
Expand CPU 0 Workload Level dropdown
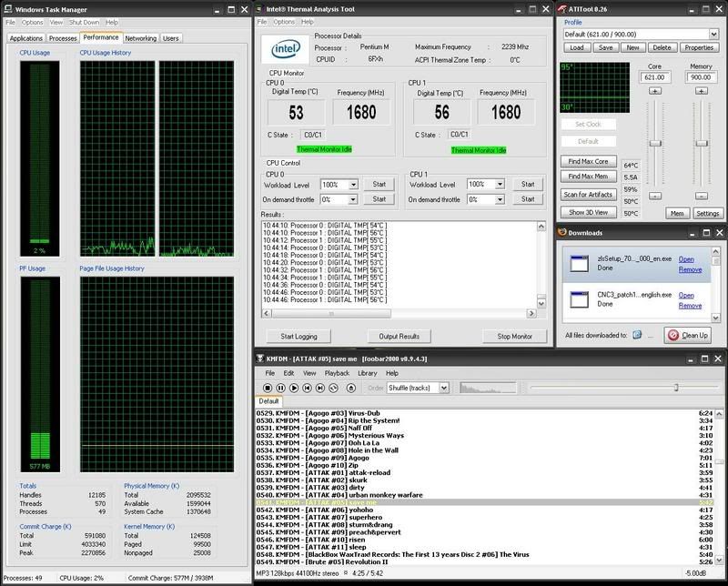[353, 185]
